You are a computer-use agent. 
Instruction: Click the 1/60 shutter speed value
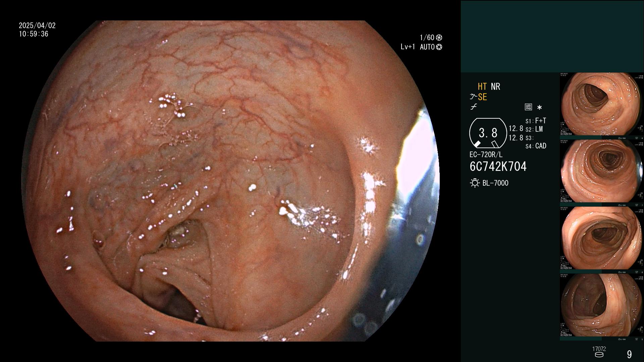(427, 38)
